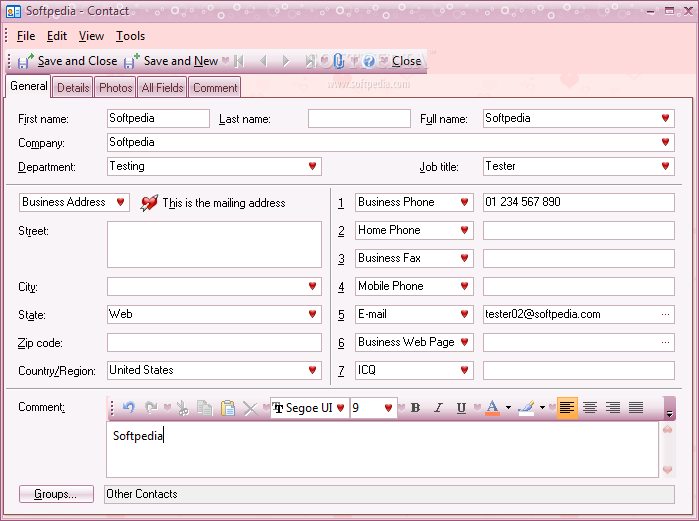Apply the font color A

click(493, 408)
